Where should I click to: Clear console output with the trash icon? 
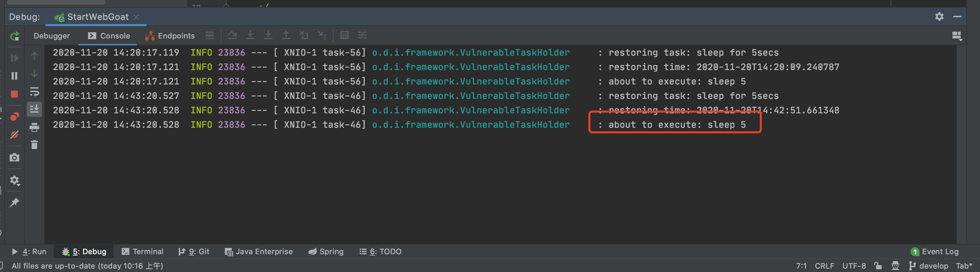click(x=34, y=145)
